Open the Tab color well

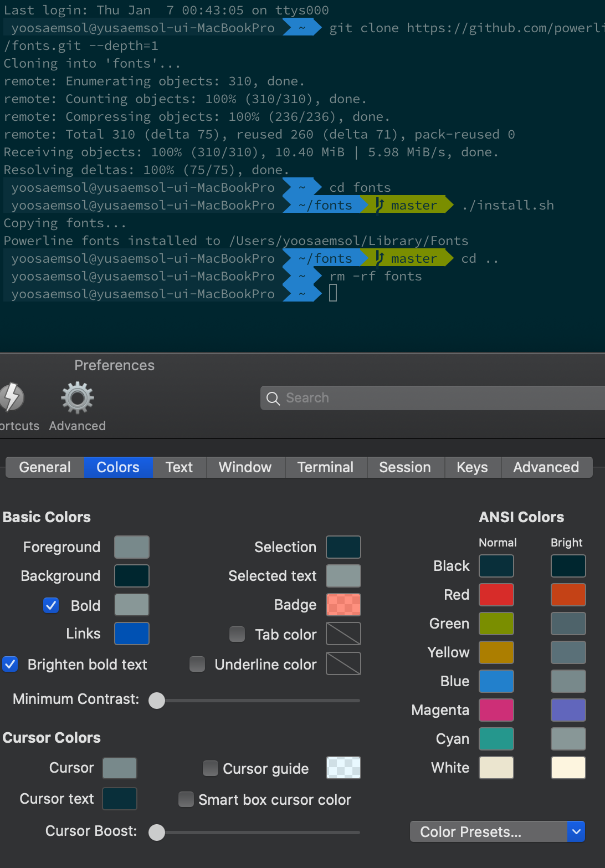point(343,634)
